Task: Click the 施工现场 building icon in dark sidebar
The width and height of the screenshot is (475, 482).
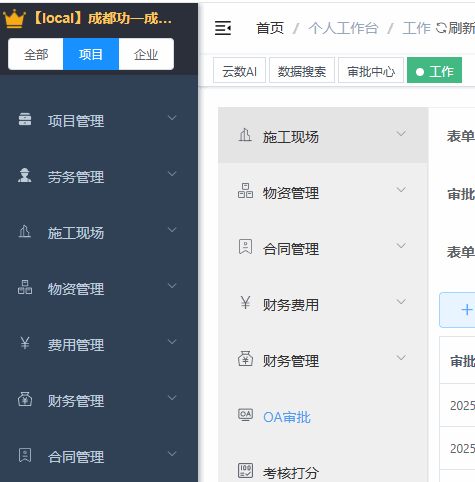Action: [25, 231]
